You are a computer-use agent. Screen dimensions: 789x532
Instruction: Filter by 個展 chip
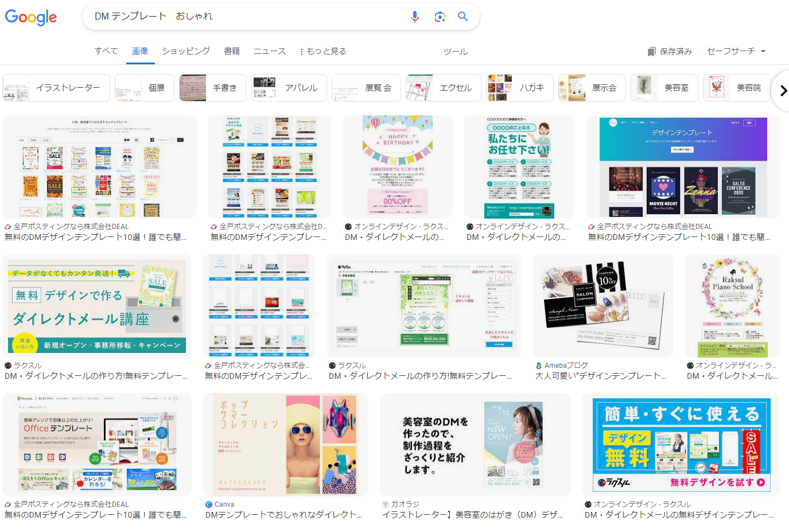[145, 88]
